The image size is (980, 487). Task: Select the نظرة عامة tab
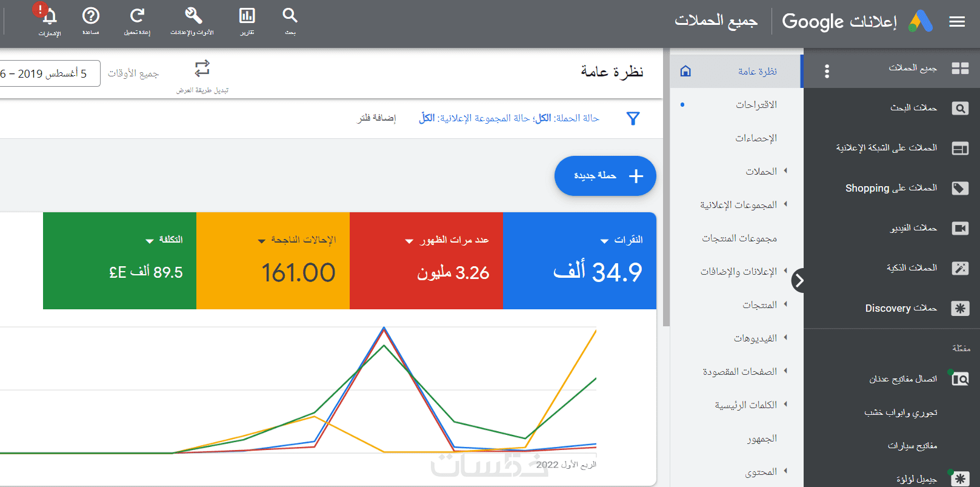[736, 71]
